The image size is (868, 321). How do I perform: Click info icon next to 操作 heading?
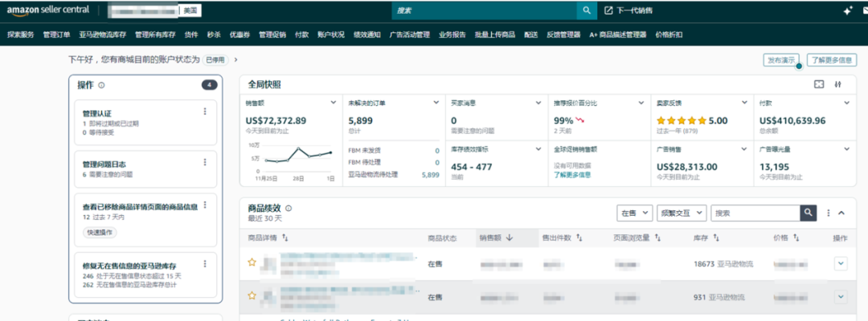(x=101, y=85)
